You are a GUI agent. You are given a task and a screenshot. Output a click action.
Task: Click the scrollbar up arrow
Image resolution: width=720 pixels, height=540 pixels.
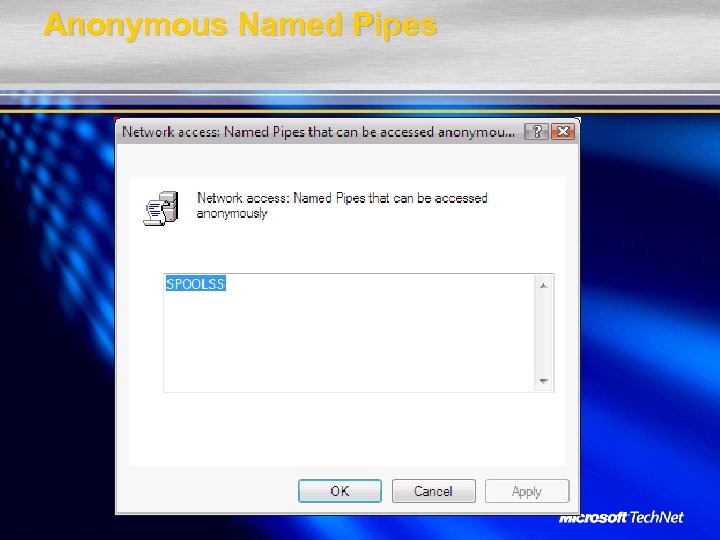544,286
